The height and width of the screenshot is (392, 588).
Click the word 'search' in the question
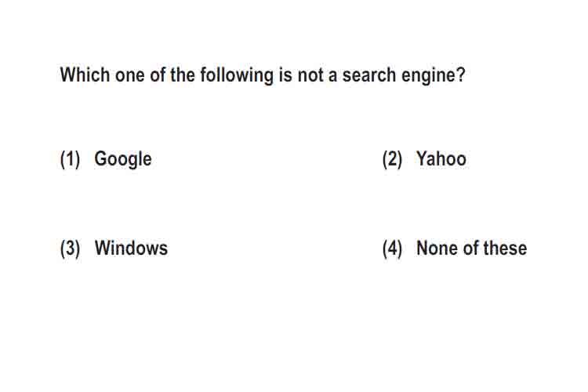(369, 74)
